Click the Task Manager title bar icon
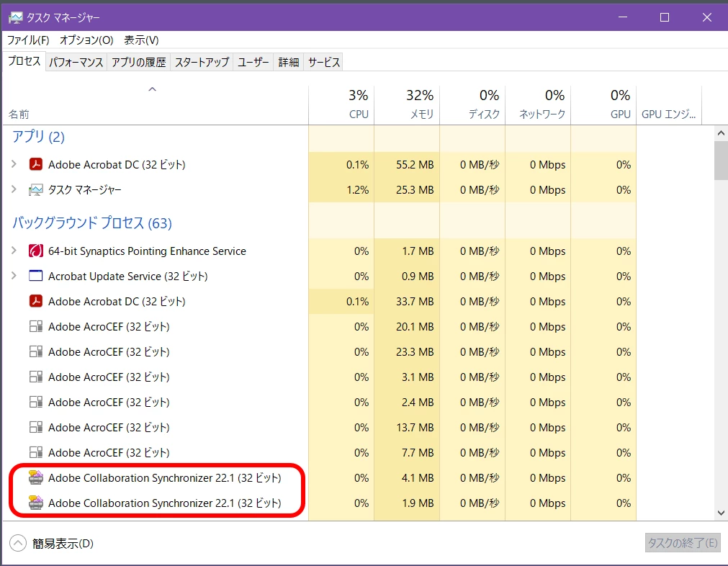The height and width of the screenshot is (566, 728). click(x=15, y=18)
